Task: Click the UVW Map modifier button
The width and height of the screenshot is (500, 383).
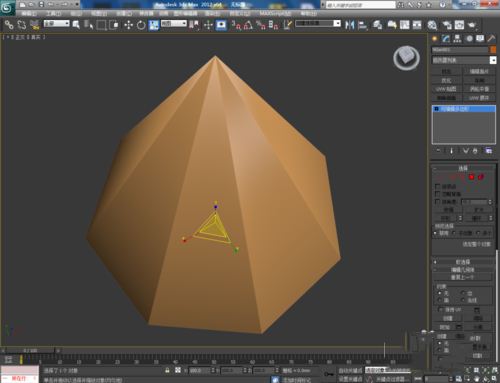Action: coord(446,89)
